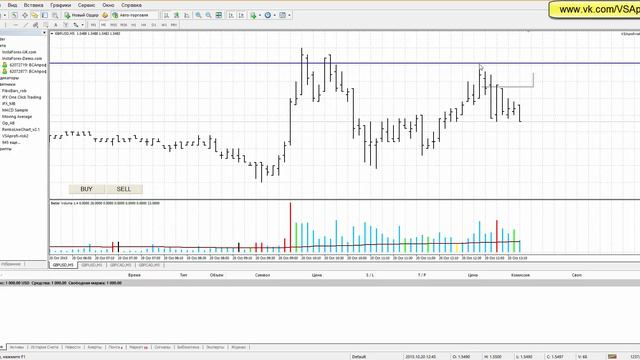Select Moving Average expert advisor
This screenshot has height=360, width=640.
tap(17, 116)
